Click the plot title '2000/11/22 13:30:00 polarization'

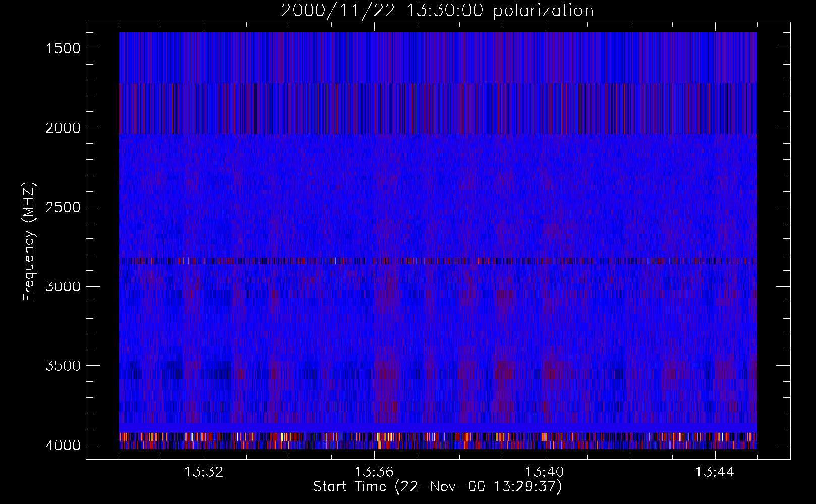click(x=437, y=10)
